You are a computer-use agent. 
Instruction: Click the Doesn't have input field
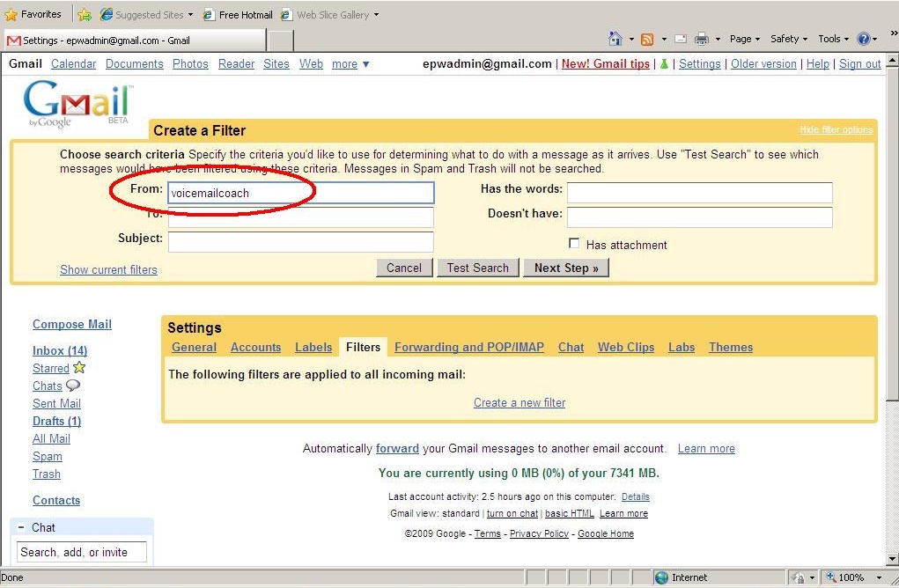[x=699, y=217]
